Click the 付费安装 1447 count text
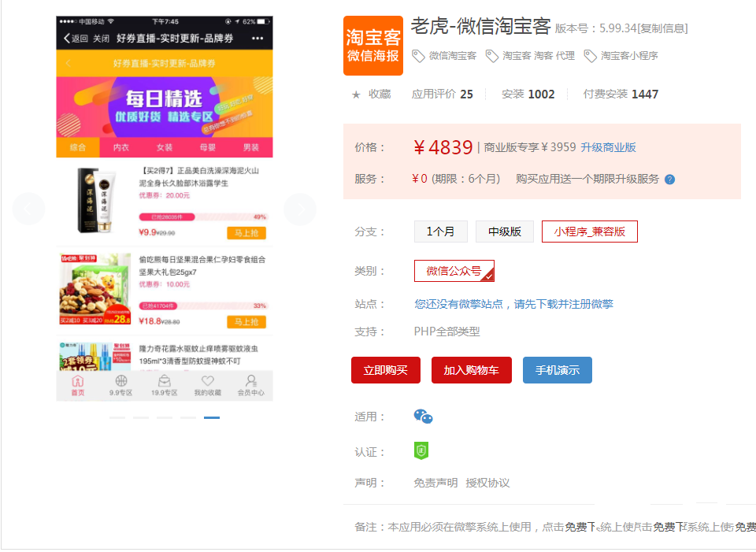This screenshot has height=552, width=756. pyautogui.click(x=621, y=94)
